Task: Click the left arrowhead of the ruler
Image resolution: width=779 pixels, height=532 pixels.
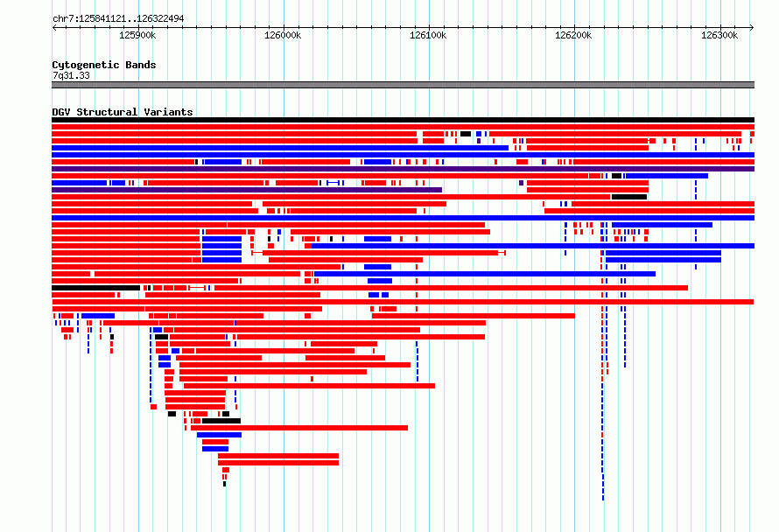Action: click(54, 27)
